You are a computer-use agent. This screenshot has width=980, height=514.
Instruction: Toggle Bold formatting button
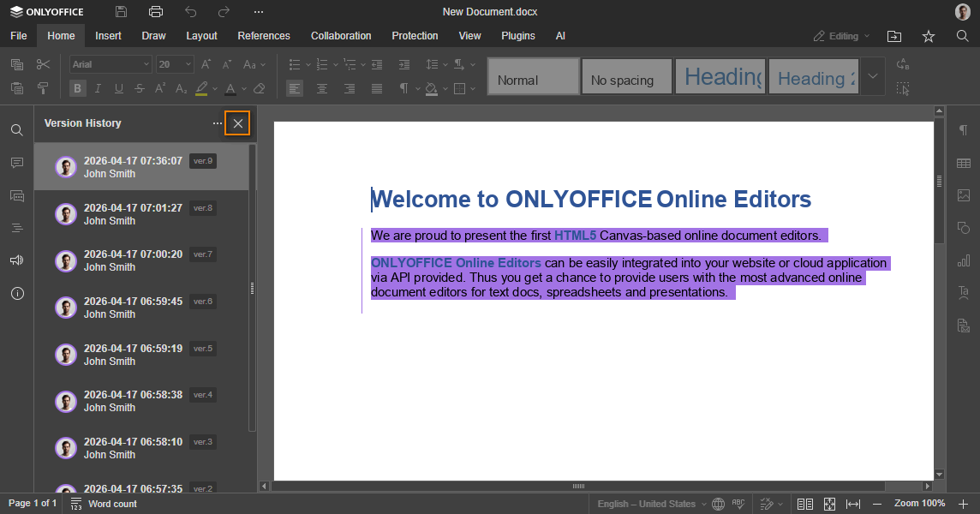[x=78, y=88]
